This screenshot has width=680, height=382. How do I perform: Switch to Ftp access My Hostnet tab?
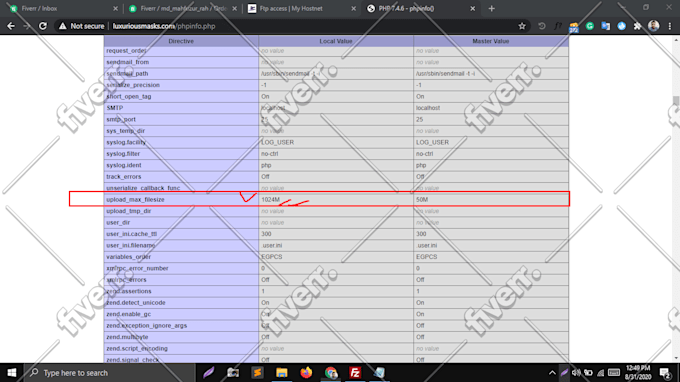click(302, 8)
